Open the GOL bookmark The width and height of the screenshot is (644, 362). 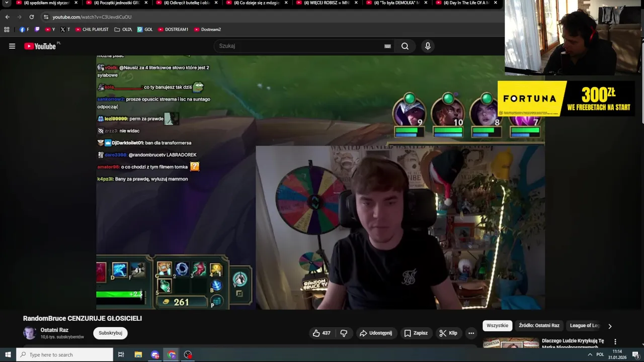coord(145,30)
